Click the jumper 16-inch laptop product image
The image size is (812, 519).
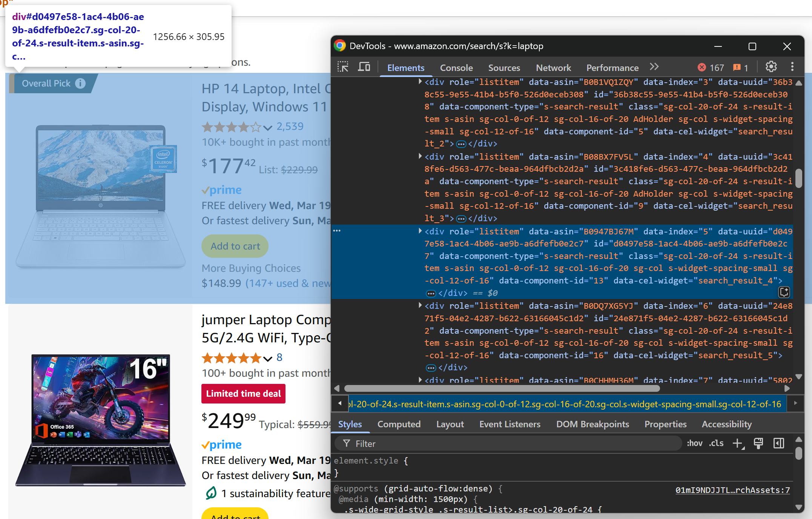click(101, 420)
